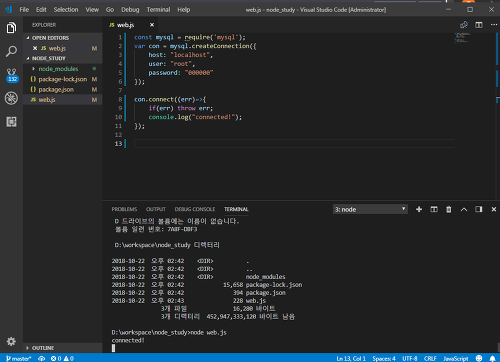Open package-lock.json in the explorer
Screen dimensions: 500x362
coord(63,79)
